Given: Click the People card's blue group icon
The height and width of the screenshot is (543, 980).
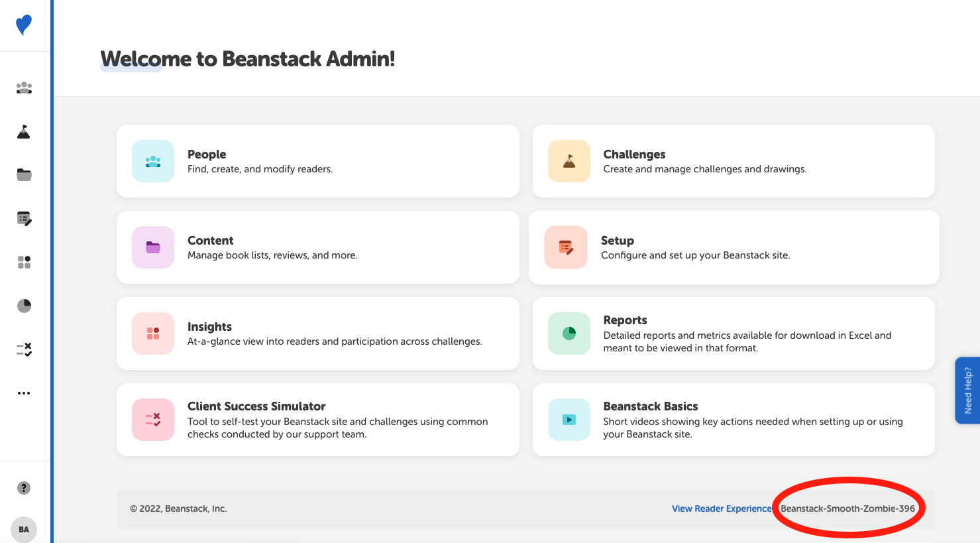Looking at the screenshot, I should (153, 161).
